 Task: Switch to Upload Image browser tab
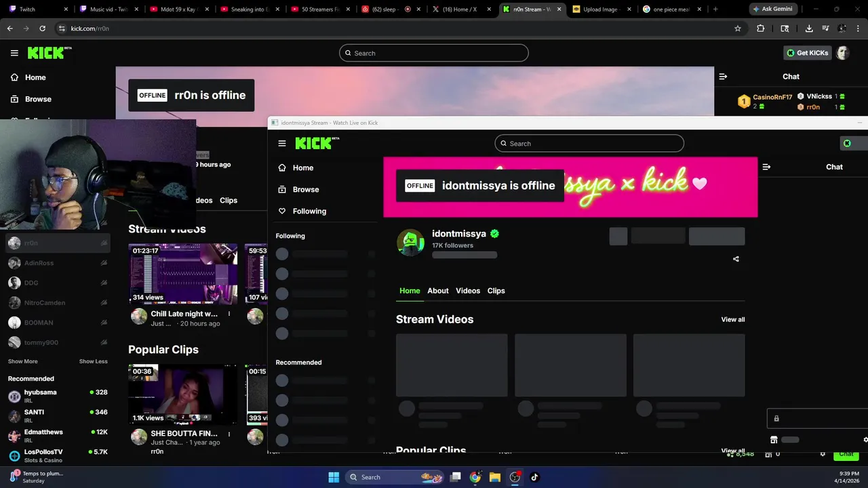[602, 9]
